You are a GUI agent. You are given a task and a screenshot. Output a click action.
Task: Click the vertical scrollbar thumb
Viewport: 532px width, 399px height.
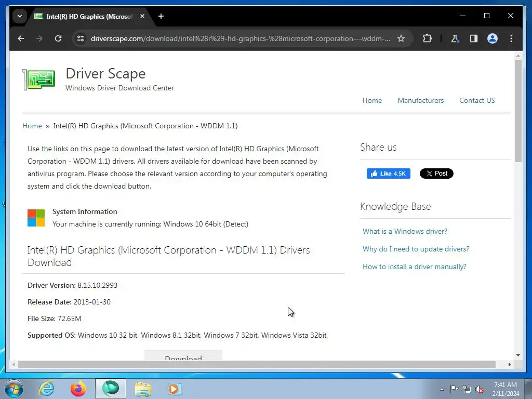pyautogui.click(x=518, y=111)
